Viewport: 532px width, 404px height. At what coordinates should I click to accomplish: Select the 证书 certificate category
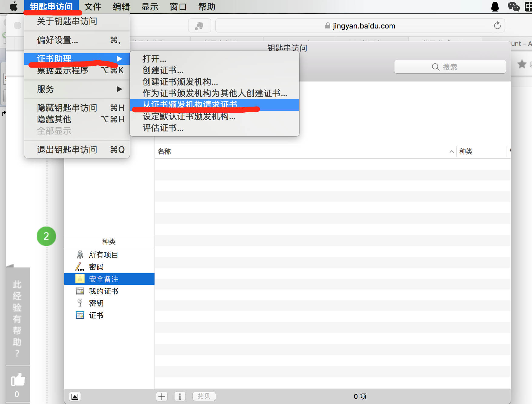click(96, 315)
